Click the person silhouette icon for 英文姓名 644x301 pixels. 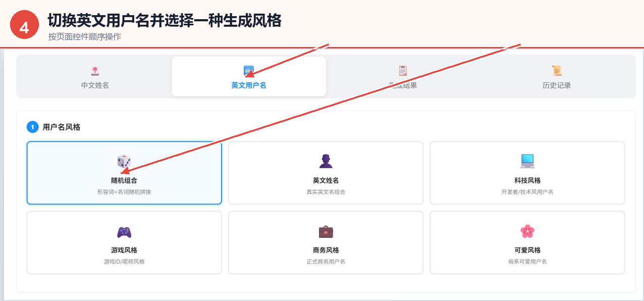326,161
